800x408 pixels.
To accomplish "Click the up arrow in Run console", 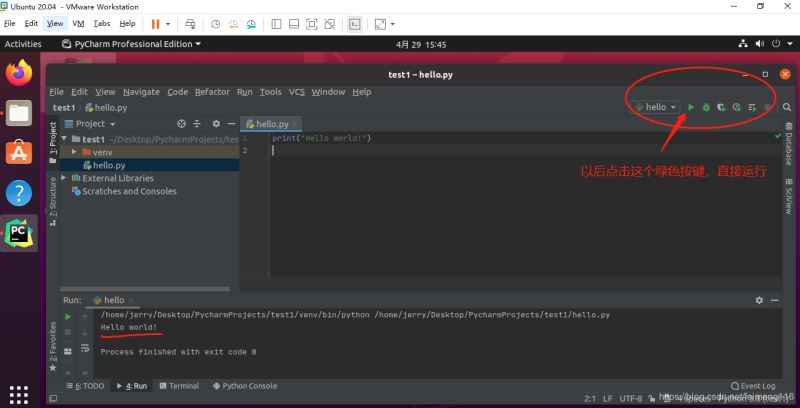I will point(85,317).
